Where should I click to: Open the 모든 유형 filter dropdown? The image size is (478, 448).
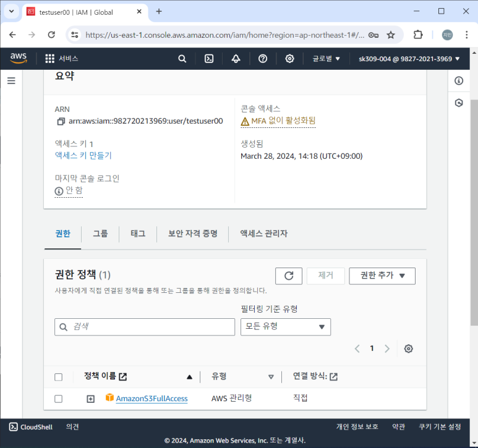(285, 327)
